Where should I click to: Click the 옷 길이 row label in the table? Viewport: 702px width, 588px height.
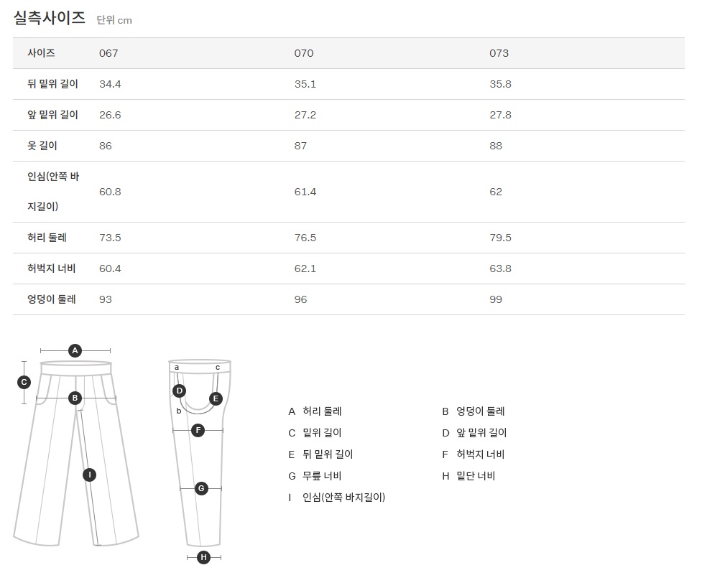[42, 146]
